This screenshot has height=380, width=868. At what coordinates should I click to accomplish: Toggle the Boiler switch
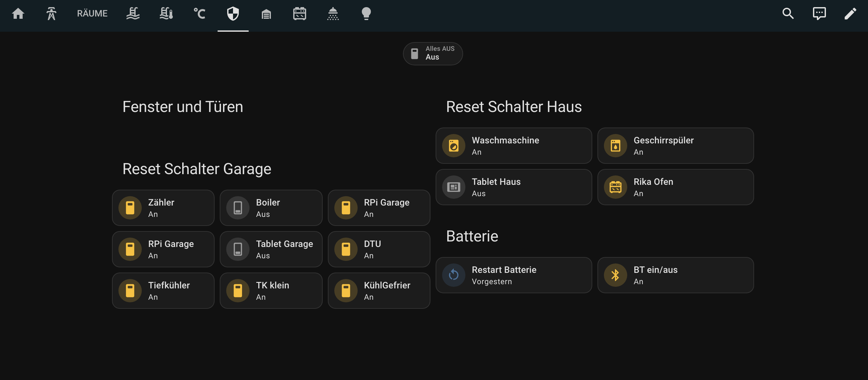(238, 208)
